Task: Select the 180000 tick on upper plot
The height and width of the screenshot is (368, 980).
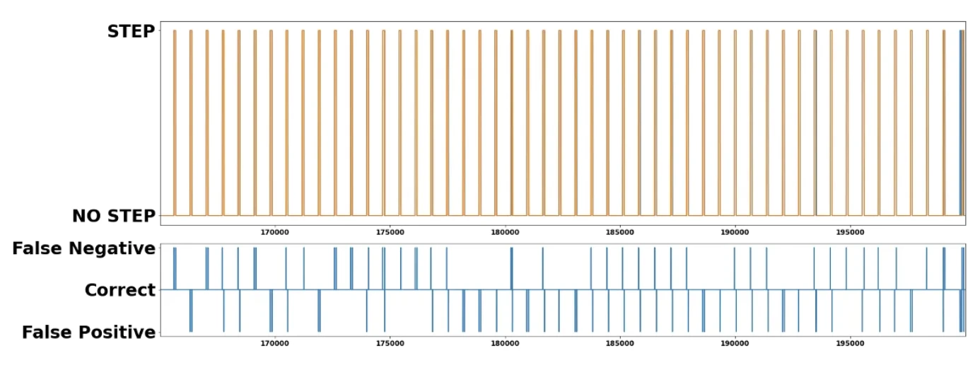Action: pyautogui.click(x=504, y=231)
